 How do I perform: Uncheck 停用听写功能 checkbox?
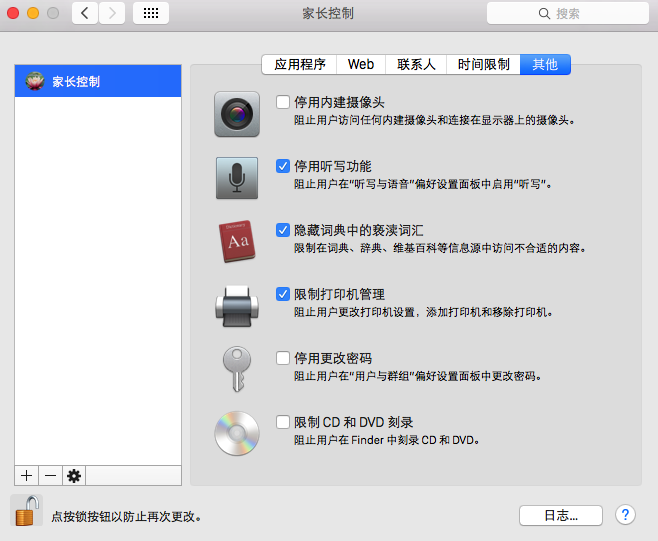[283, 166]
